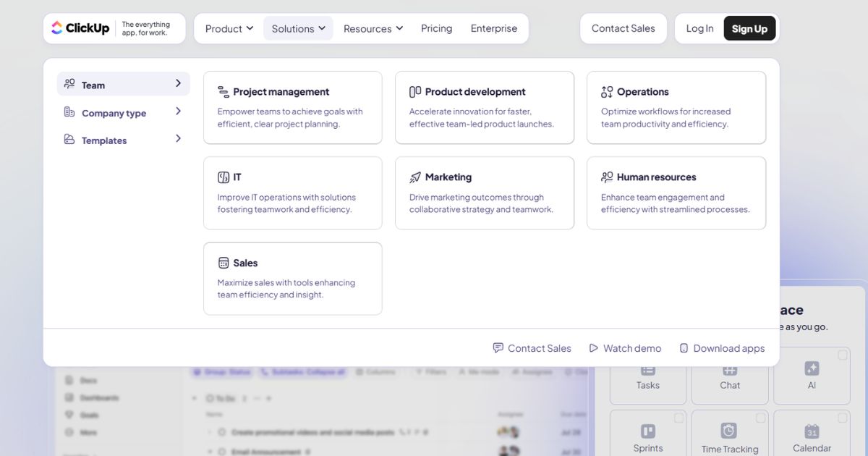Image resolution: width=868 pixels, height=456 pixels.
Task: Click the Log In link
Action: click(699, 29)
